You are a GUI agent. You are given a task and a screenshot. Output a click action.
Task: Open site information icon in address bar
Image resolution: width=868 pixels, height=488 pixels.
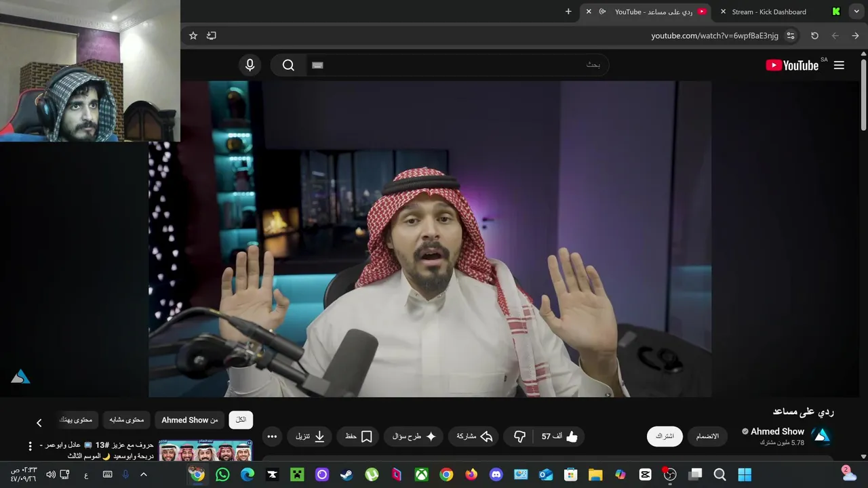(791, 35)
